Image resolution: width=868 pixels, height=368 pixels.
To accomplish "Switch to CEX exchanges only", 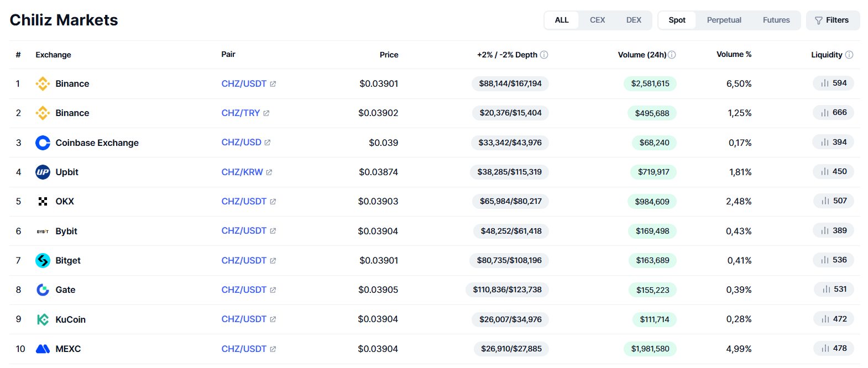I will pyautogui.click(x=597, y=20).
